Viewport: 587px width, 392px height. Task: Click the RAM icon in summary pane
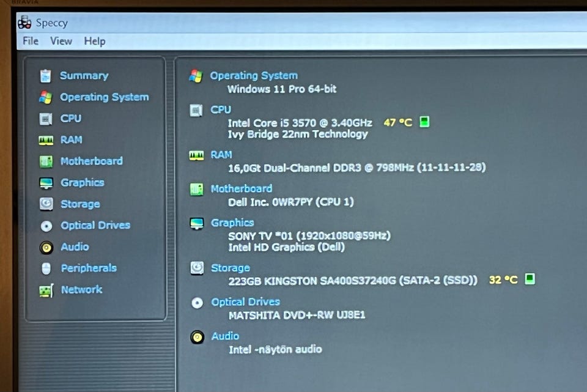pyautogui.click(x=196, y=155)
